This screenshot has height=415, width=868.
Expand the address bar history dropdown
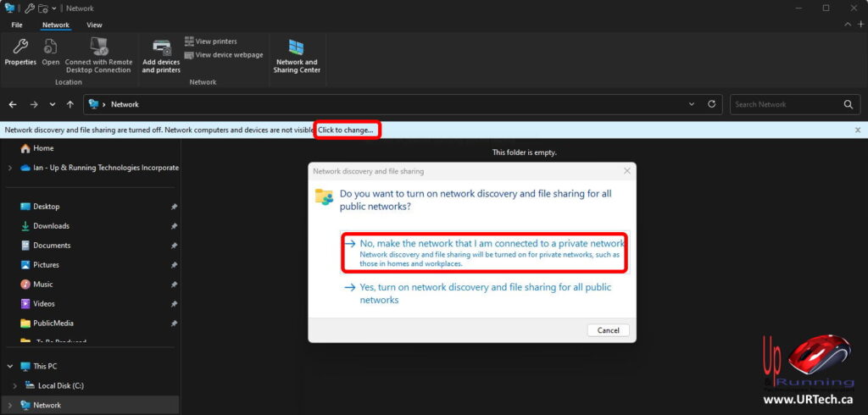coord(693,104)
